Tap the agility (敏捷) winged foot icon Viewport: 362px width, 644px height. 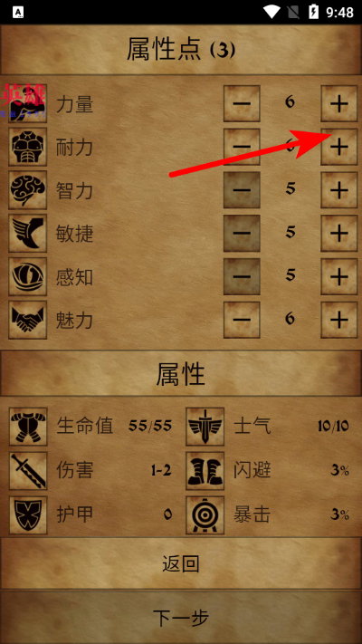(27, 234)
